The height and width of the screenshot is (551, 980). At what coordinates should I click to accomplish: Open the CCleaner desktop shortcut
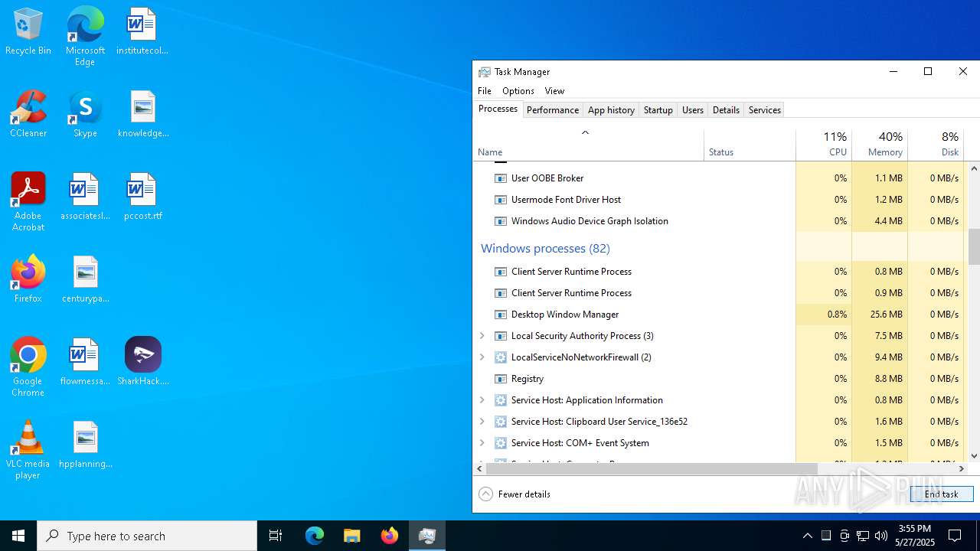tap(28, 114)
